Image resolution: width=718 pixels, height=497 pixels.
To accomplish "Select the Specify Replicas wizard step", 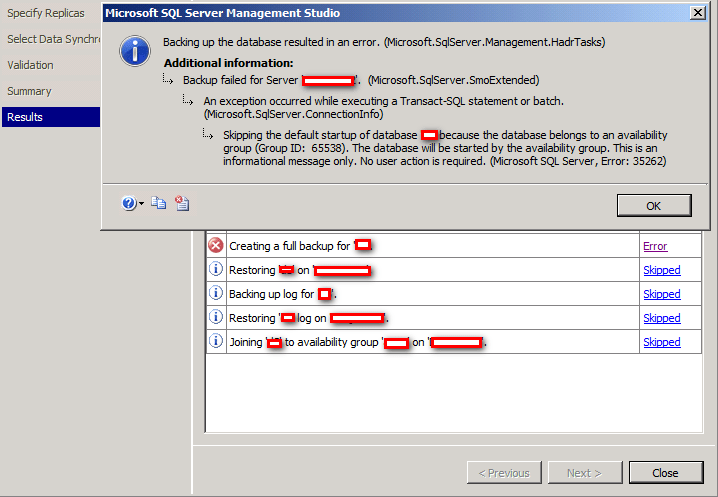I will point(46,13).
